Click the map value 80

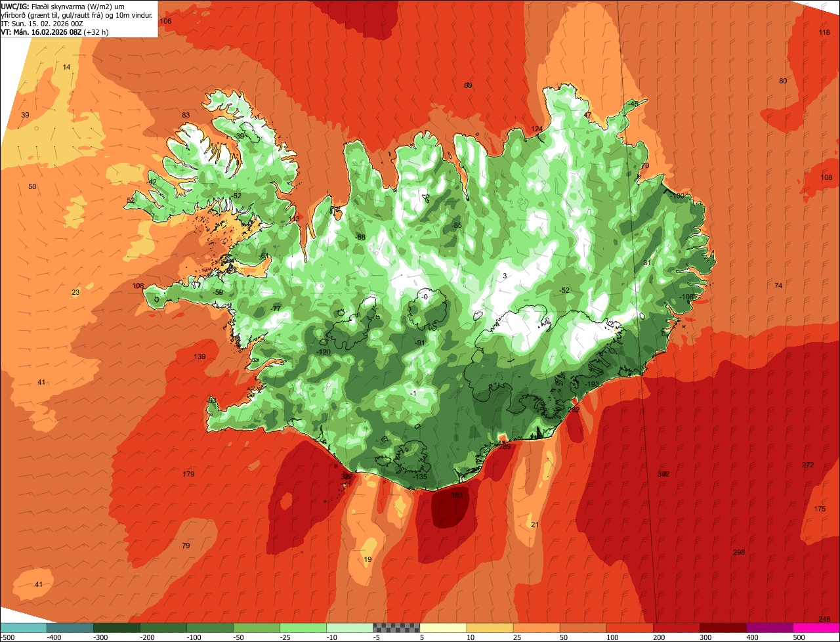point(782,81)
